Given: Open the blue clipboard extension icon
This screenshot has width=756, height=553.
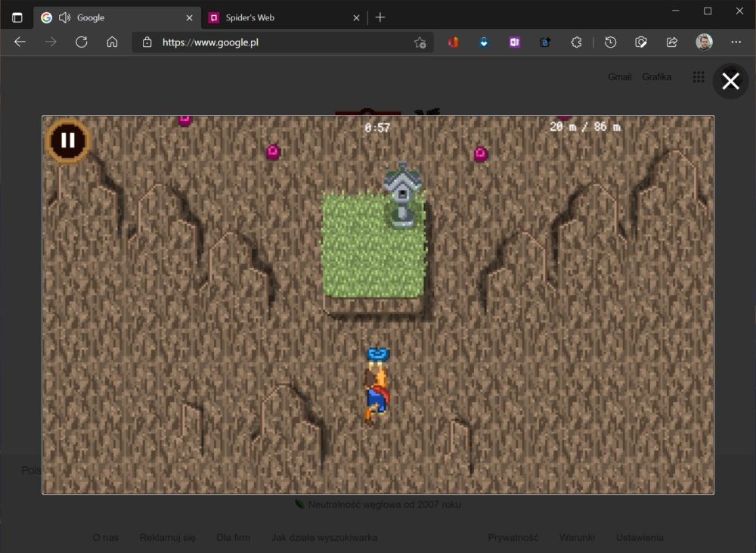Looking at the screenshot, I should (545, 42).
